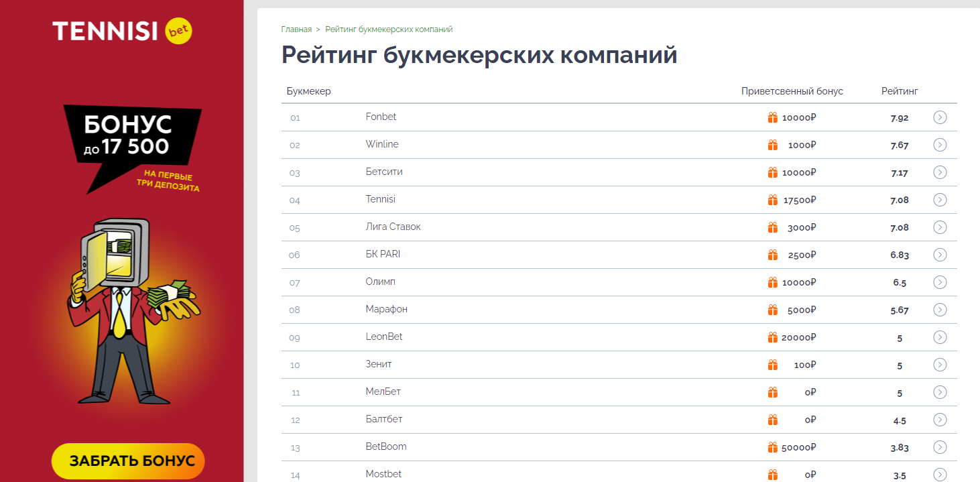Click the Рейтинг column header
980x482 pixels.
coord(900,91)
